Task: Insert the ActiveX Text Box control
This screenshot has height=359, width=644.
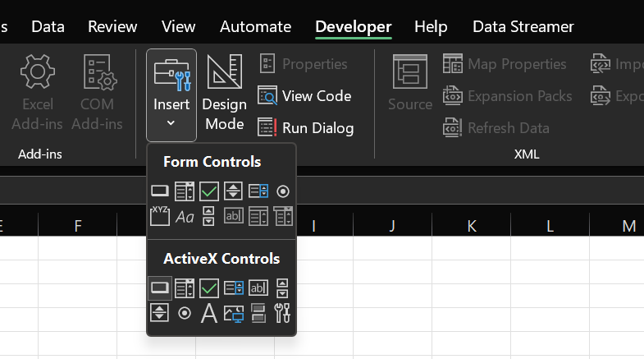Action: pos(258,288)
